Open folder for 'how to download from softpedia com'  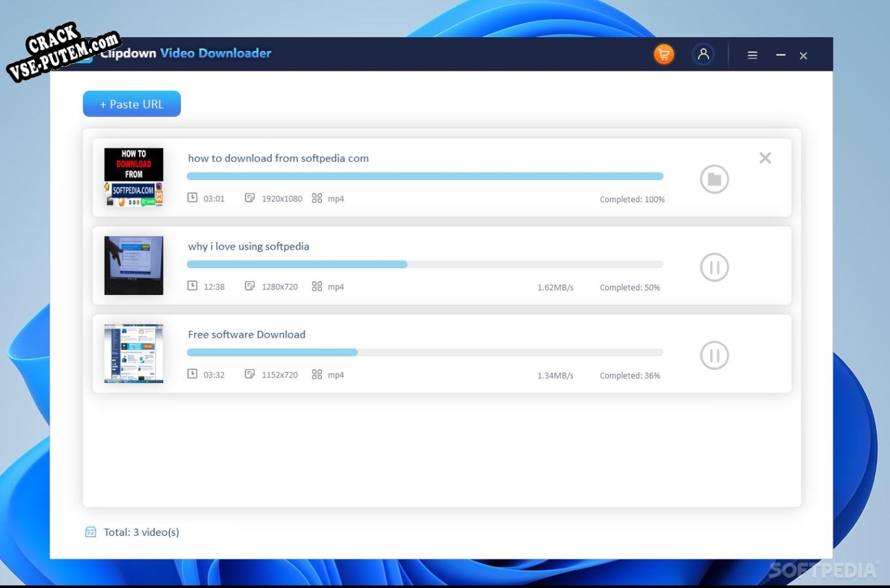pyautogui.click(x=715, y=179)
